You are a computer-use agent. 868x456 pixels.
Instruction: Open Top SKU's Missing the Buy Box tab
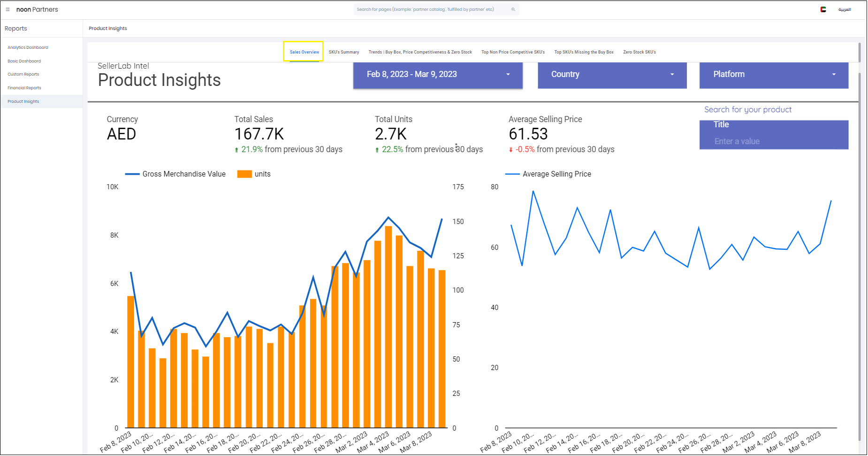coord(584,52)
